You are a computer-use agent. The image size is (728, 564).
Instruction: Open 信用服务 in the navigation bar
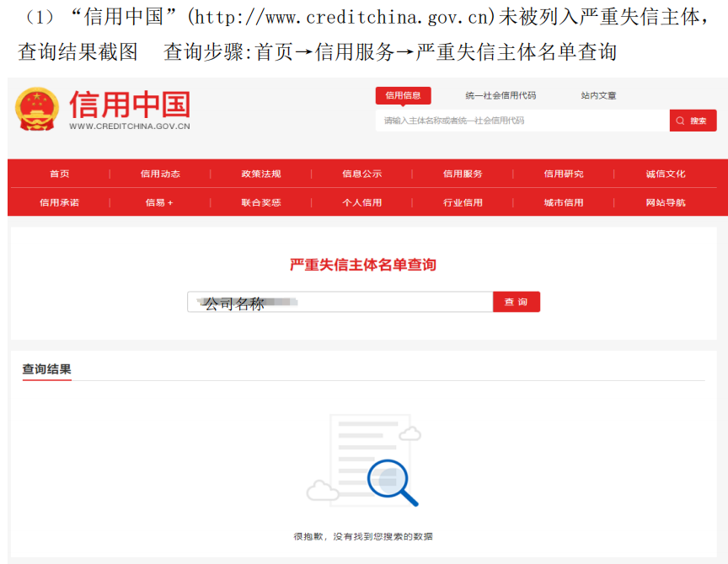pos(463,174)
